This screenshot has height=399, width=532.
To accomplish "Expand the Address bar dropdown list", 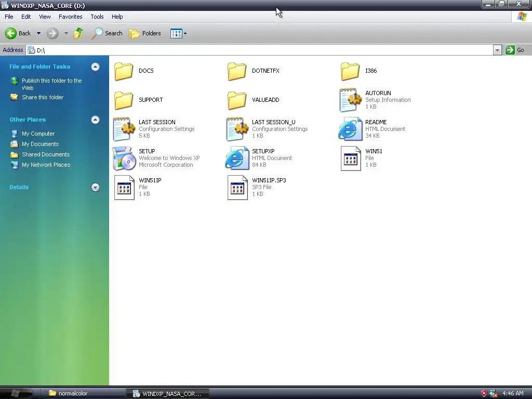I will 497,50.
